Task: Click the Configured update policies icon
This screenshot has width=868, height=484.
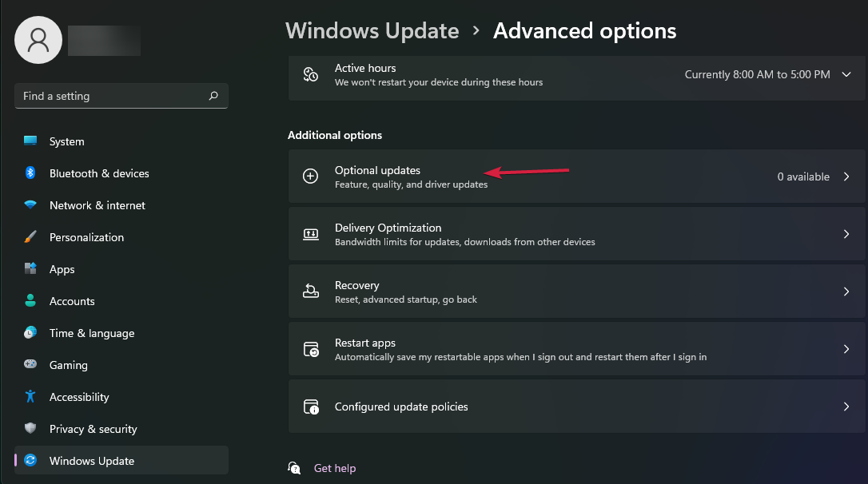Action: 311,406
